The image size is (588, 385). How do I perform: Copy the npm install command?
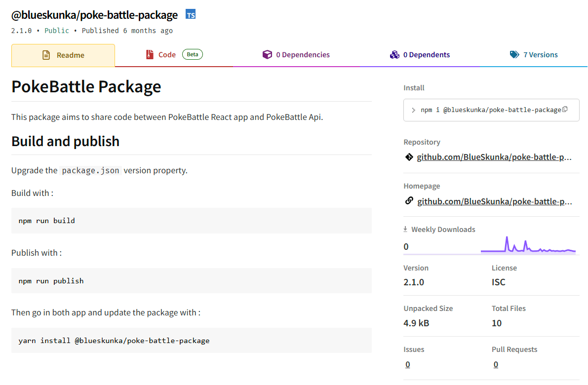[x=565, y=109]
